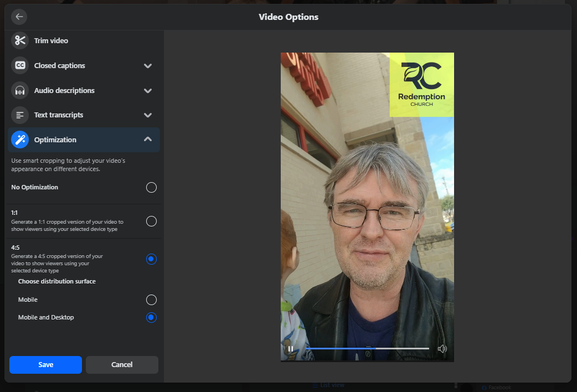Click the Trim video scissors icon
The image size is (577, 392).
(20, 40)
